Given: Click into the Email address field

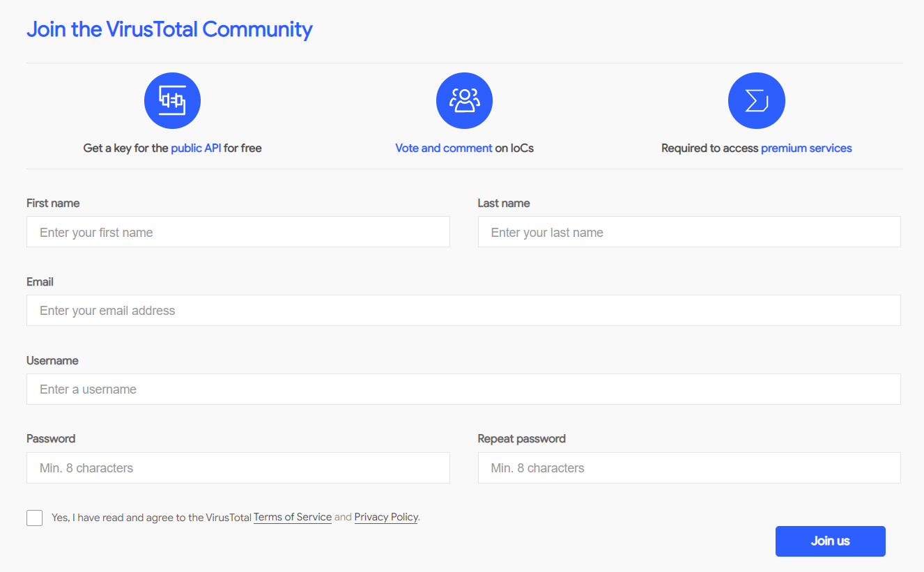Looking at the screenshot, I should coord(463,310).
